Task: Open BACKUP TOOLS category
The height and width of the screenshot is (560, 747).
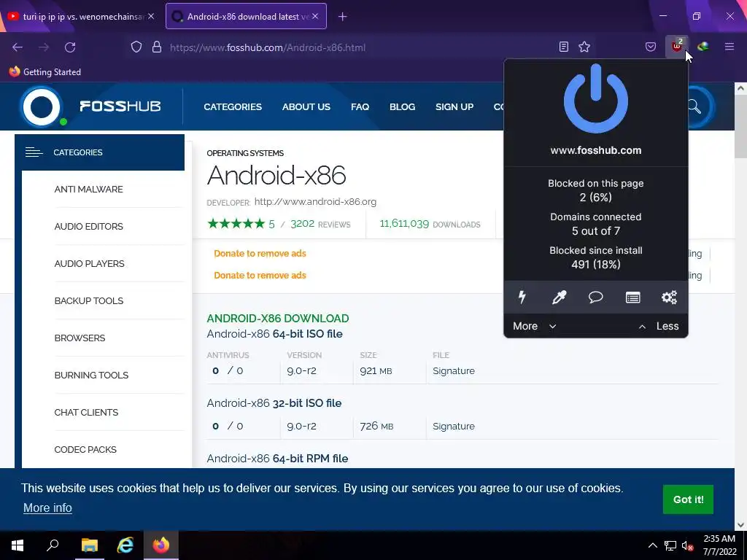Action: [x=88, y=300]
